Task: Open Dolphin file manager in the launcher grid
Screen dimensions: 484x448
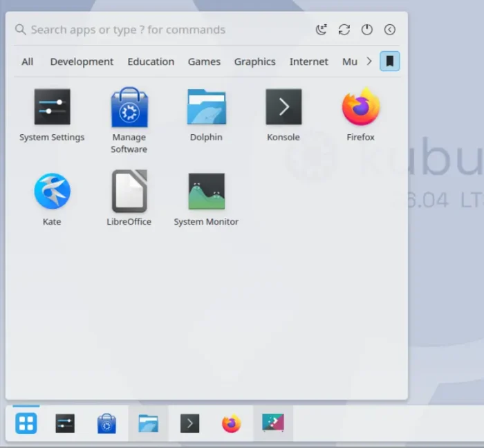Action: pyautogui.click(x=206, y=115)
